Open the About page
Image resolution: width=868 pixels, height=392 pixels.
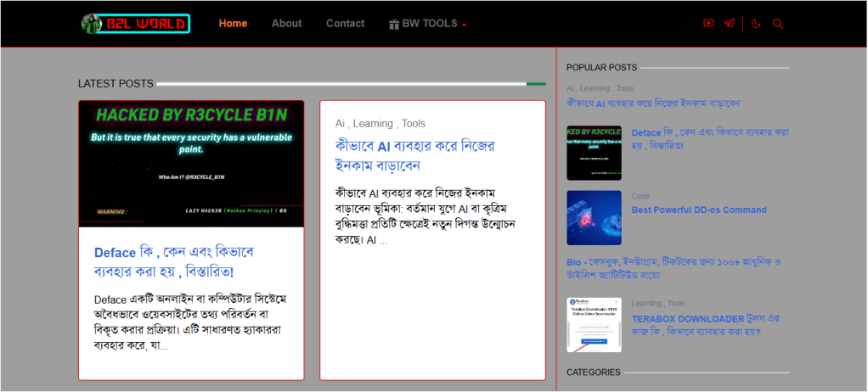click(286, 24)
